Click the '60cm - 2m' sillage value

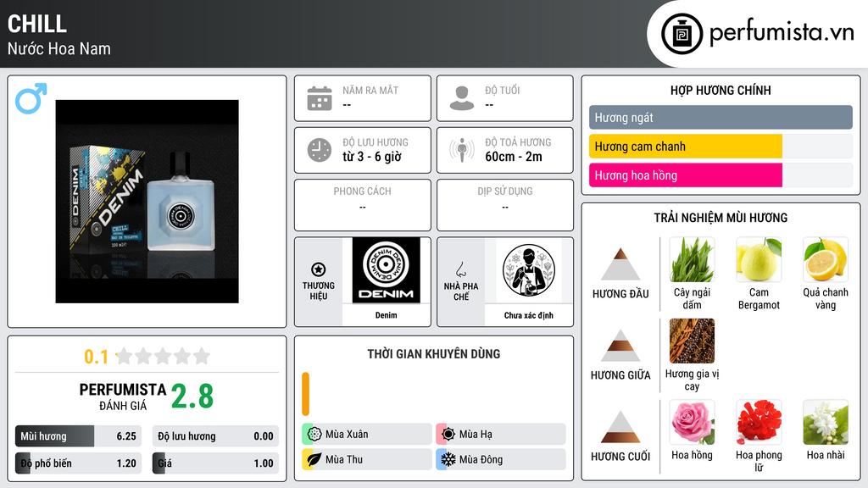[x=513, y=157]
